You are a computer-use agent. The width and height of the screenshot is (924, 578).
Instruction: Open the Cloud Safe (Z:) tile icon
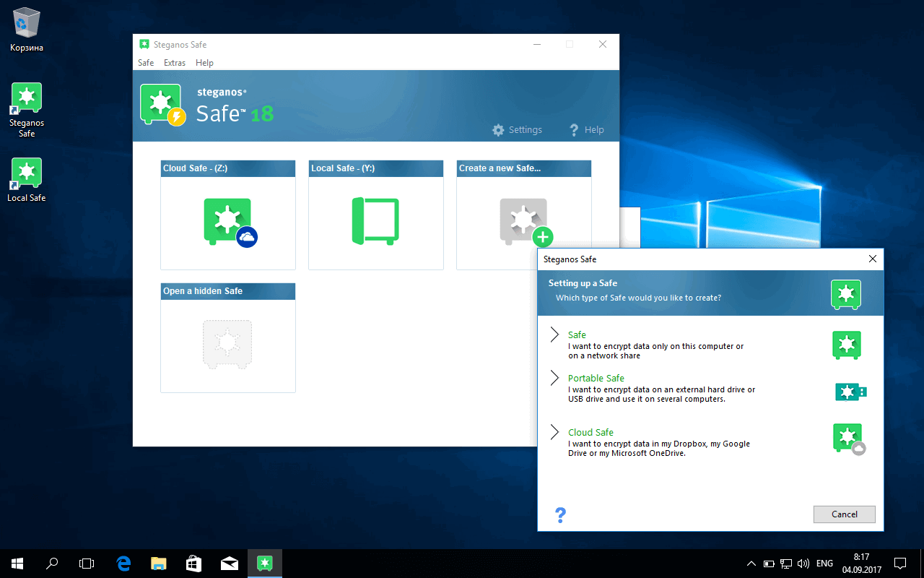(230, 223)
